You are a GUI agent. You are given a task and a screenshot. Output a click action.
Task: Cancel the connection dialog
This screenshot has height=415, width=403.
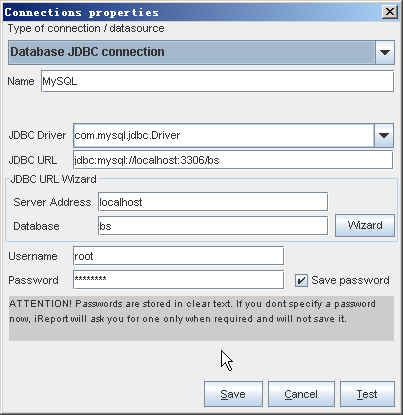[x=301, y=394]
